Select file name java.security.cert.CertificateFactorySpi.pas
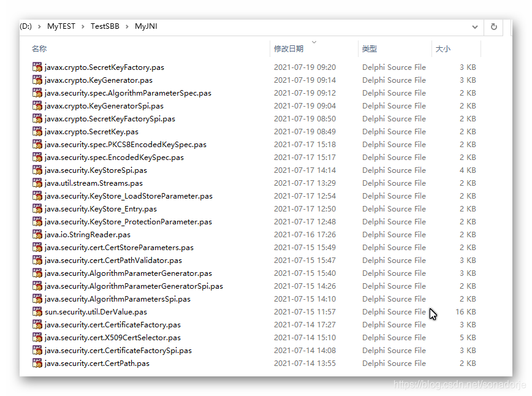Screen dimensions: 532x396 point(118,351)
